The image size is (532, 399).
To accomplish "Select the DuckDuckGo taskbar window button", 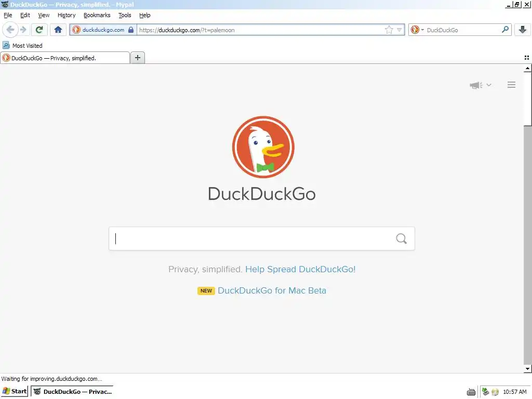I will click(x=72, y=391).
